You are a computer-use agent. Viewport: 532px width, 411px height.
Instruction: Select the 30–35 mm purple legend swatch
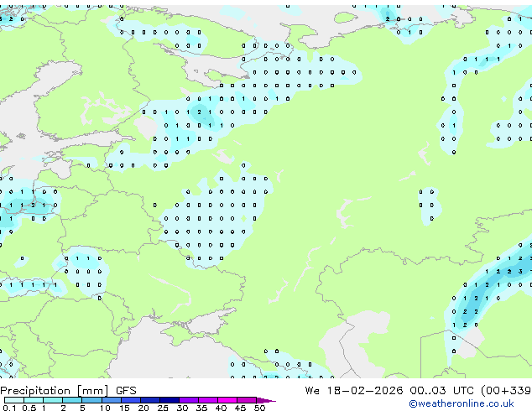pyautogui.click(x=189, y=400)
